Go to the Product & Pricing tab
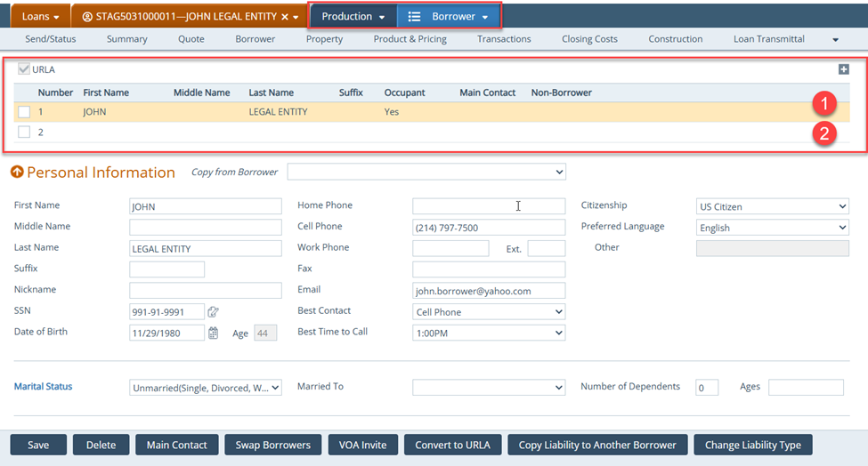 pyautogui.click(x=410, y=39)
